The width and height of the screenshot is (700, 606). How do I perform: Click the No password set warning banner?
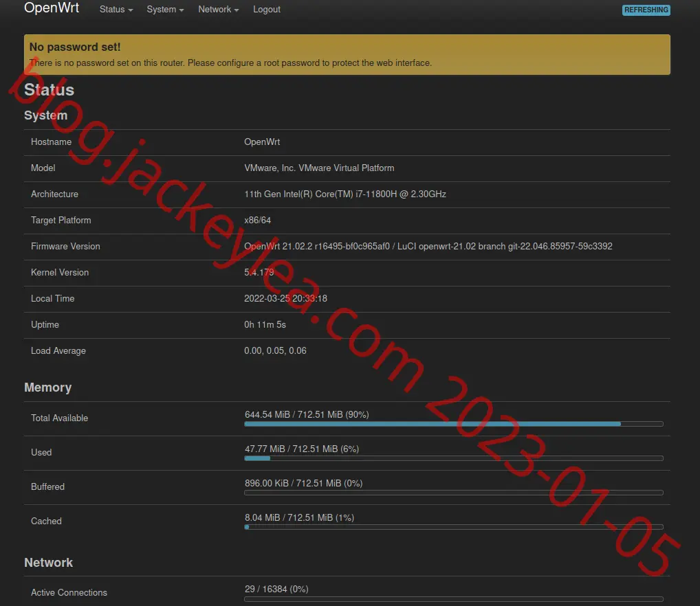click(347, 54)
